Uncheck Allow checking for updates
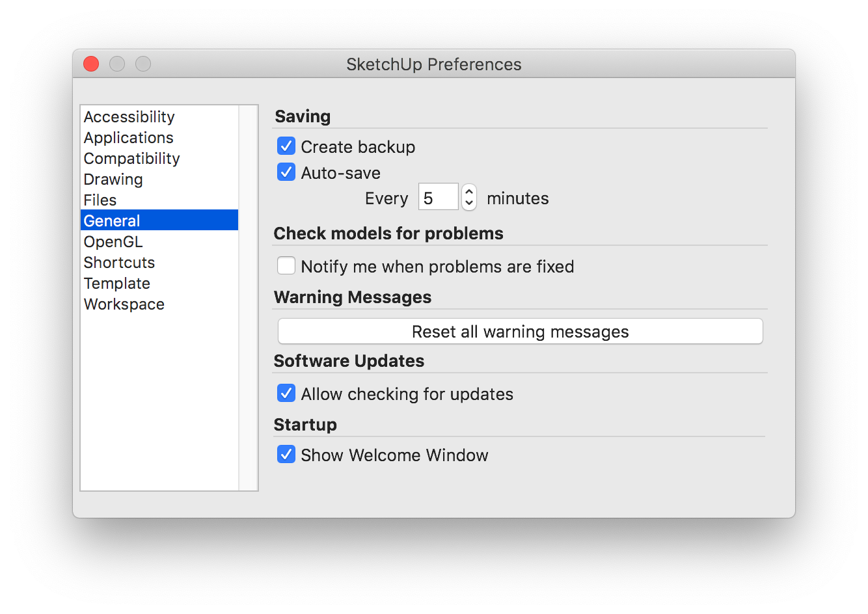868x614 pixels. 286,394
